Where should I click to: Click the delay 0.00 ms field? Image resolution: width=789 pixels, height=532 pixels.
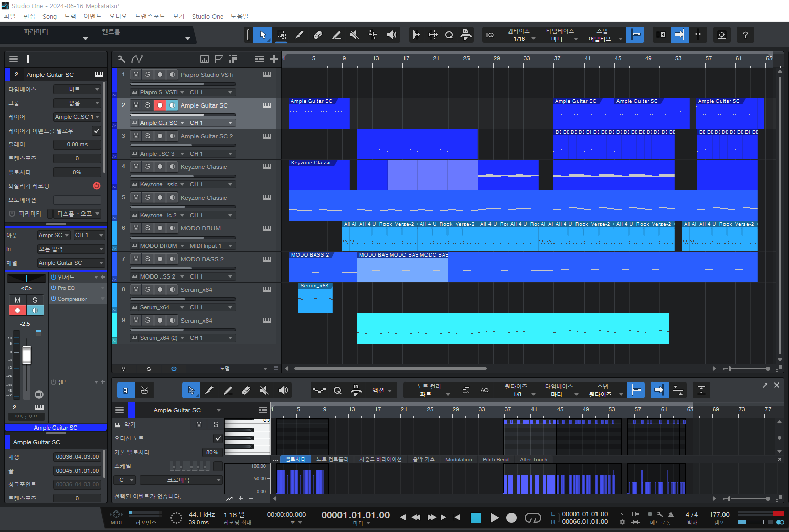(77, 144)
